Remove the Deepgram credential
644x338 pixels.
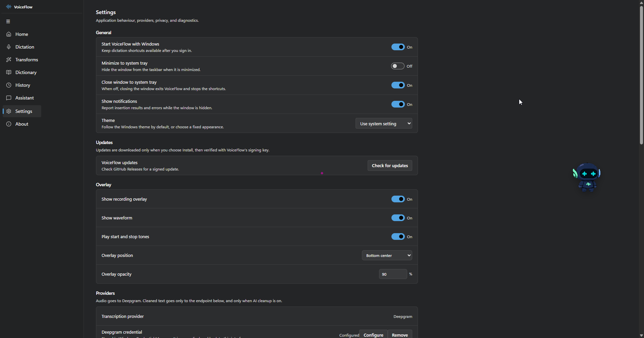tap(400, 335)
